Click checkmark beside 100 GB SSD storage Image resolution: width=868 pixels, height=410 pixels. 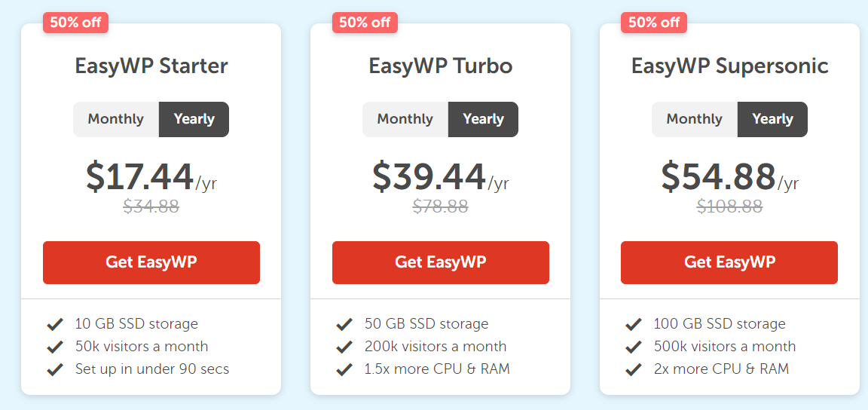click(633, 324)
